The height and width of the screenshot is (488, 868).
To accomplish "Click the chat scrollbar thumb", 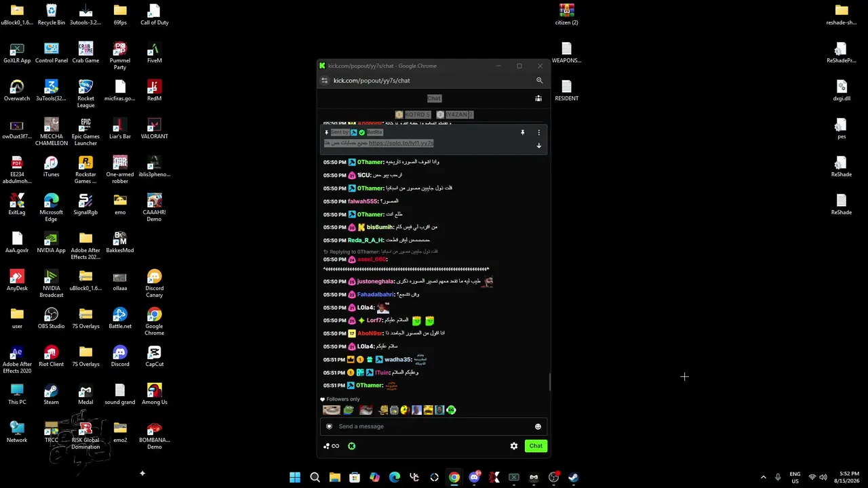I will 549,382.
